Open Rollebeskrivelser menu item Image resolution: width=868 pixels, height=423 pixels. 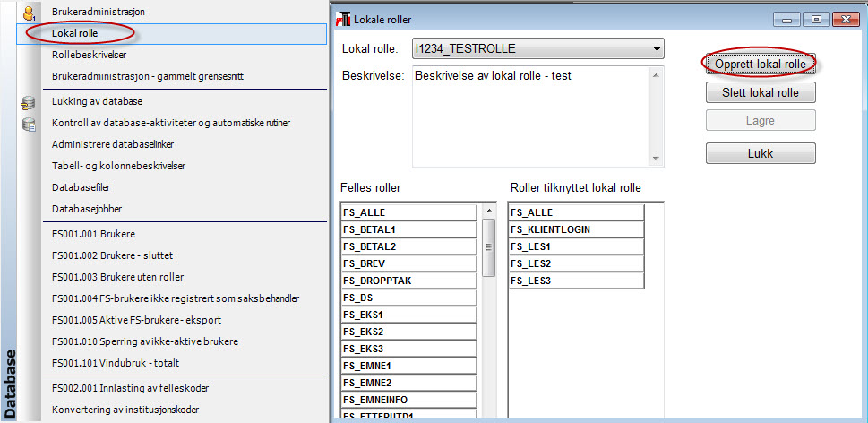click(89, 55)
